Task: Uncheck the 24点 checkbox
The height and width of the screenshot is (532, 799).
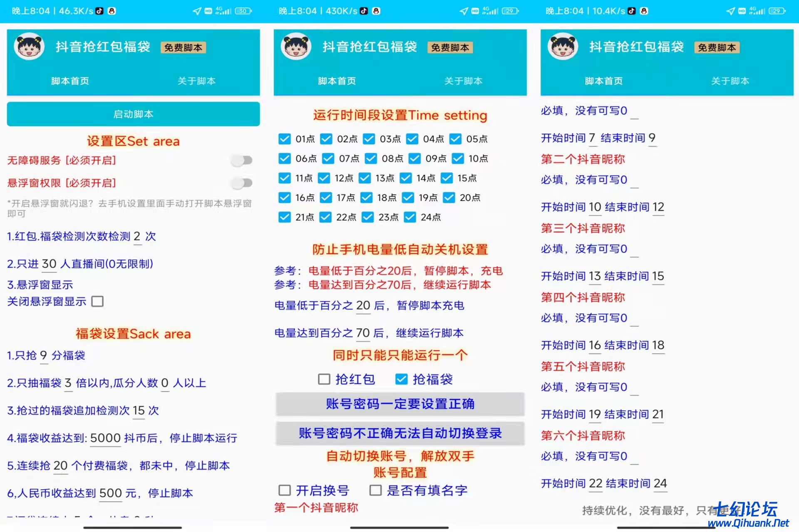Action: point(410,217)
